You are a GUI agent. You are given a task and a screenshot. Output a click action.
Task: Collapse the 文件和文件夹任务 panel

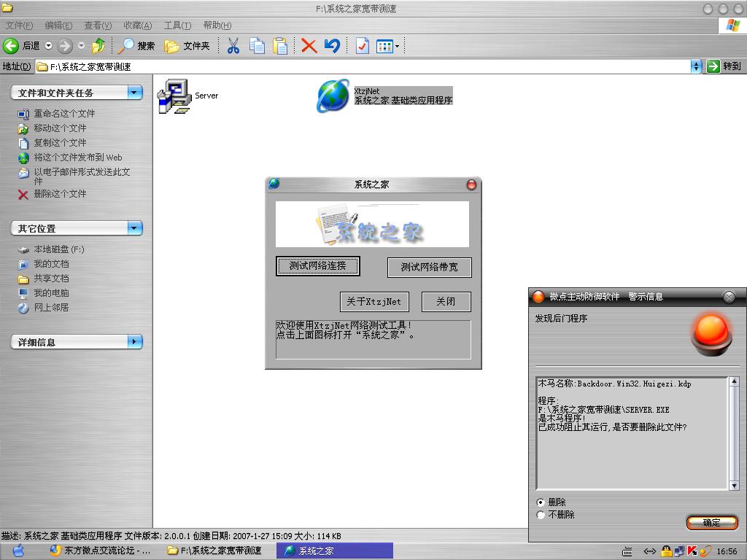134,93
